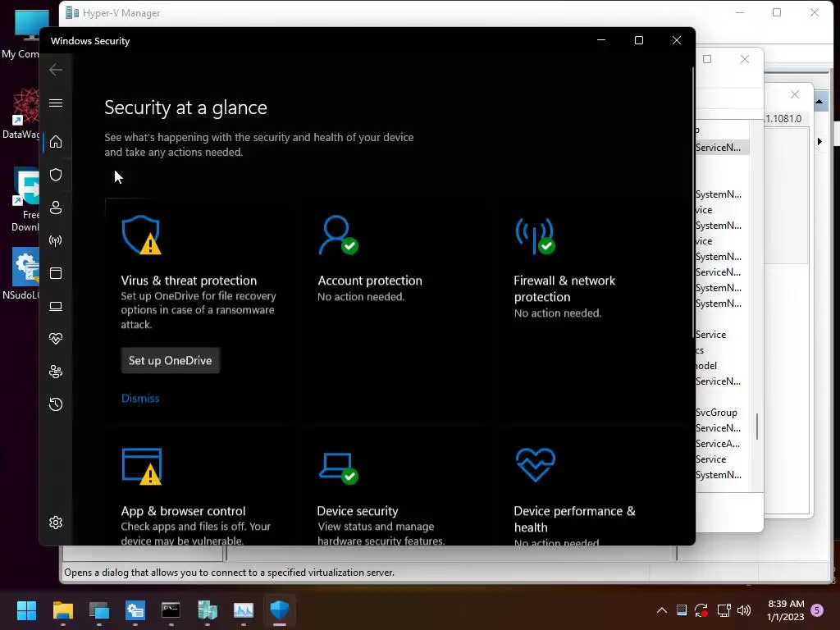Open Firewall & network protection sidebar icon
Image resolution: width=840 pixels, height=630 pixels.
(x=56, y=240)
